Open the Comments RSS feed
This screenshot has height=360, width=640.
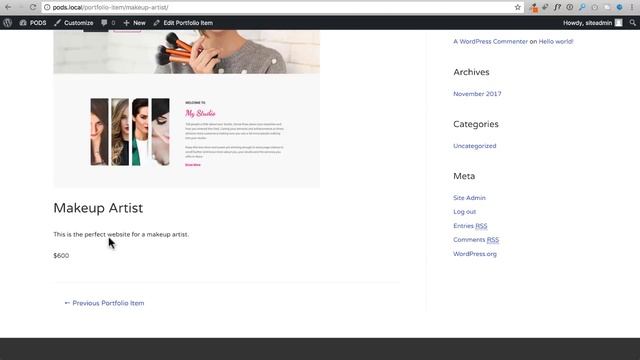pos(476,240)
